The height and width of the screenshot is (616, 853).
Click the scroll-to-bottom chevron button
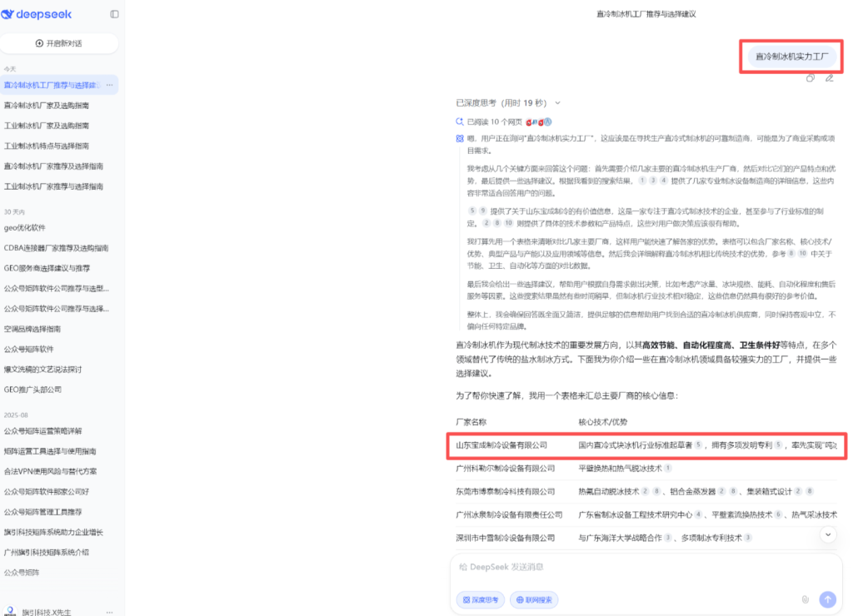coord(827,535)
